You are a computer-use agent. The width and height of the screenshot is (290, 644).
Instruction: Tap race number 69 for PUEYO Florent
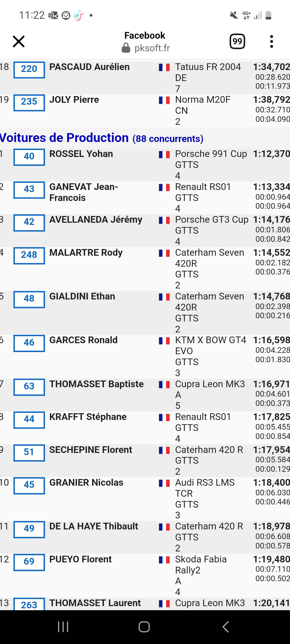[x=29, y=562]
